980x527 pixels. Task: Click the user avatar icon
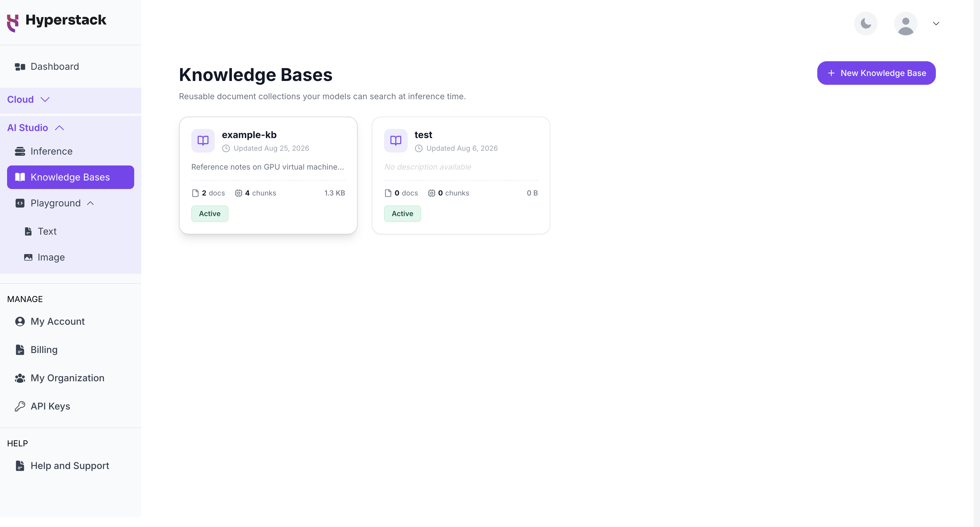pos(906,24)
